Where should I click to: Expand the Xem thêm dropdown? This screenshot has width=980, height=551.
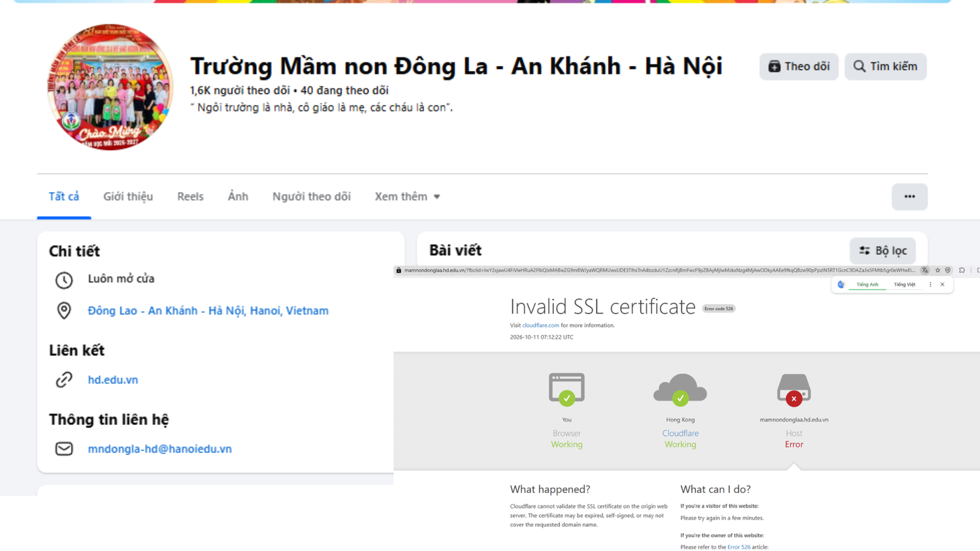tap(407, 197)
